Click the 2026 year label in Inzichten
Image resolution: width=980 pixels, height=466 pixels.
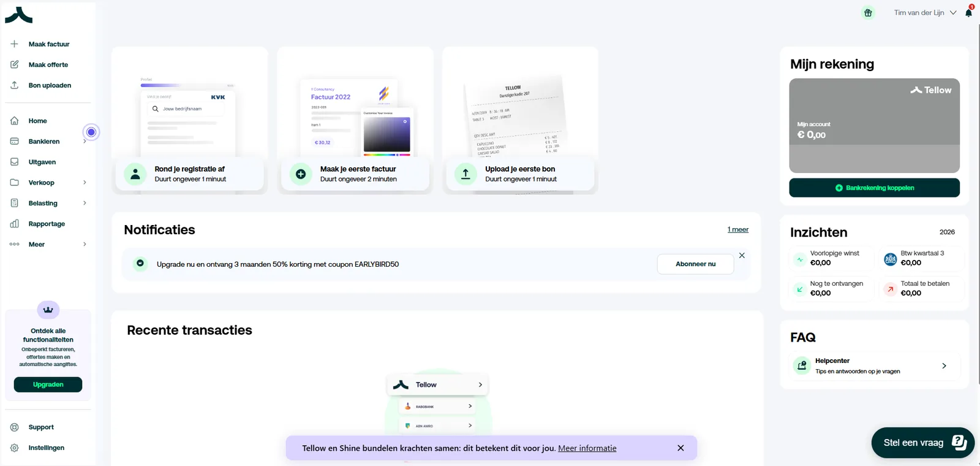tap(947, 232)
